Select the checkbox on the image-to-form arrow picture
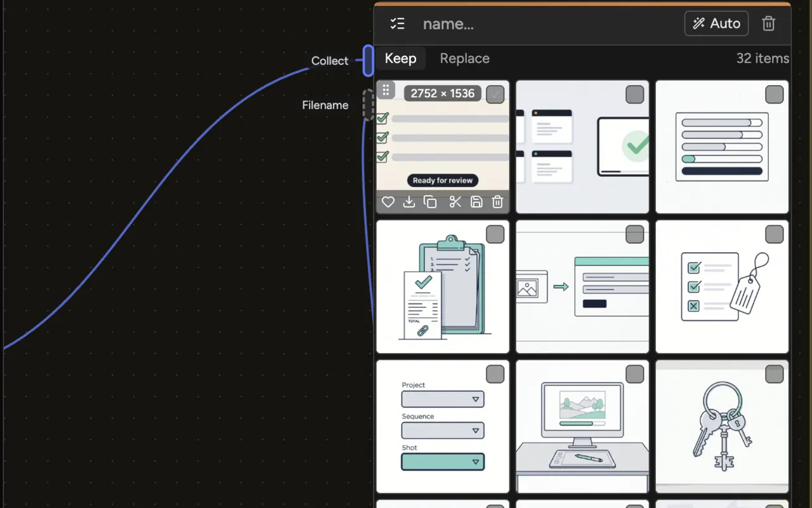 point(635,234)
